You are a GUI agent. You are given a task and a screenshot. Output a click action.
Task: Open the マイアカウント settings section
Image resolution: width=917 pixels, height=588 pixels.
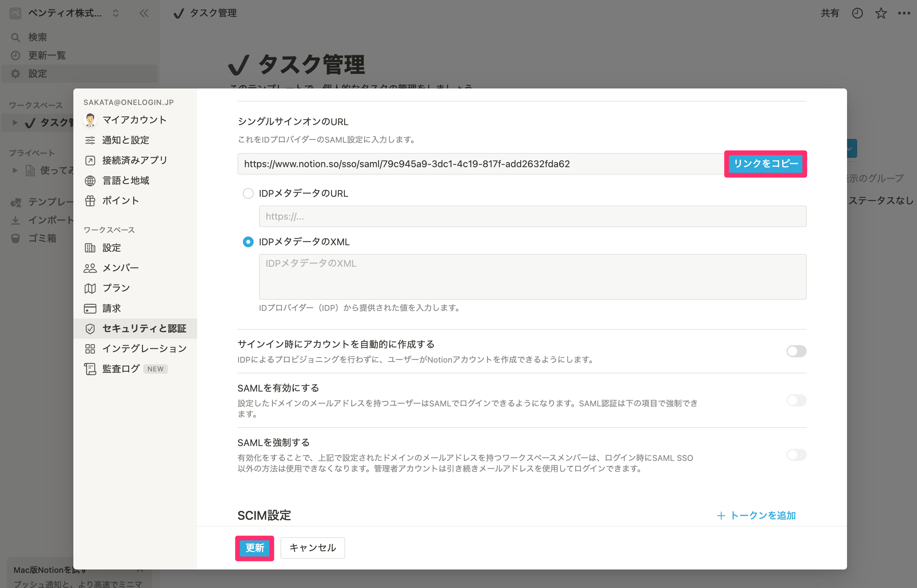tap(135, 120)
